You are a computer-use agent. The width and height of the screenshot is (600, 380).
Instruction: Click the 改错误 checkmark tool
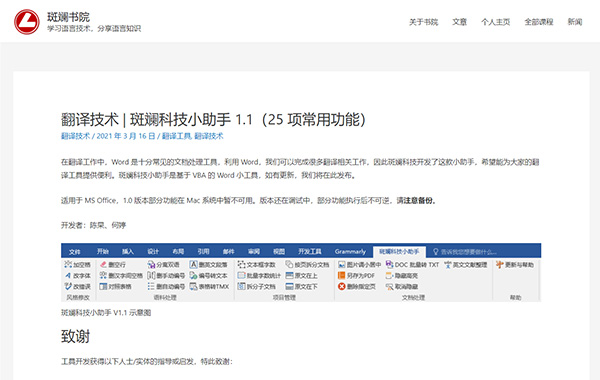[x=78, y=286]
